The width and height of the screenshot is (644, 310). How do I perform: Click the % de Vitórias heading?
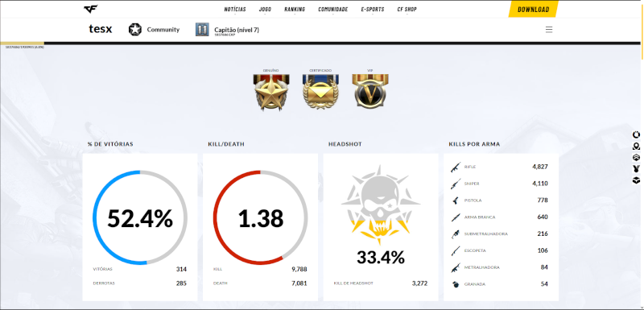(x=110, y=144)
